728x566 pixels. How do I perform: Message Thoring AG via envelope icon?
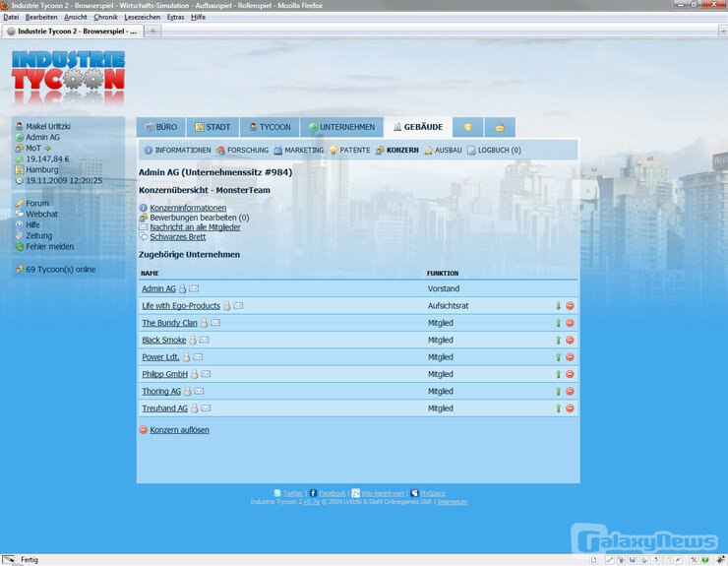coord(199,391)
